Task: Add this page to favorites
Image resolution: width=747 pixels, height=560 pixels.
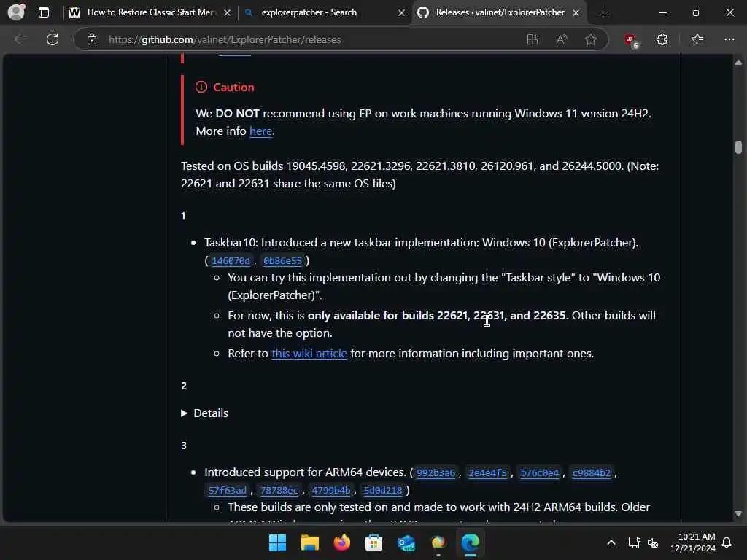Action: point(591,39)
